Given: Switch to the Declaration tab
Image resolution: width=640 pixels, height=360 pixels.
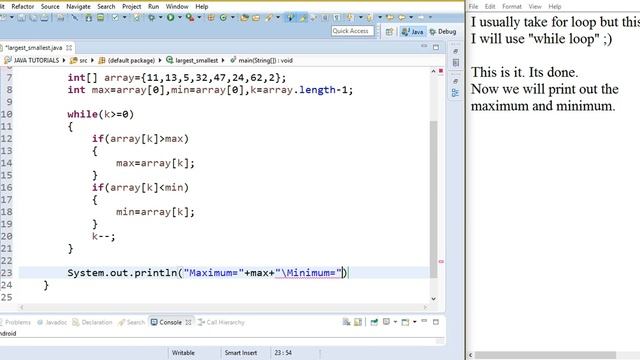Looking at the screenshot, I should [x=92, y=322].
